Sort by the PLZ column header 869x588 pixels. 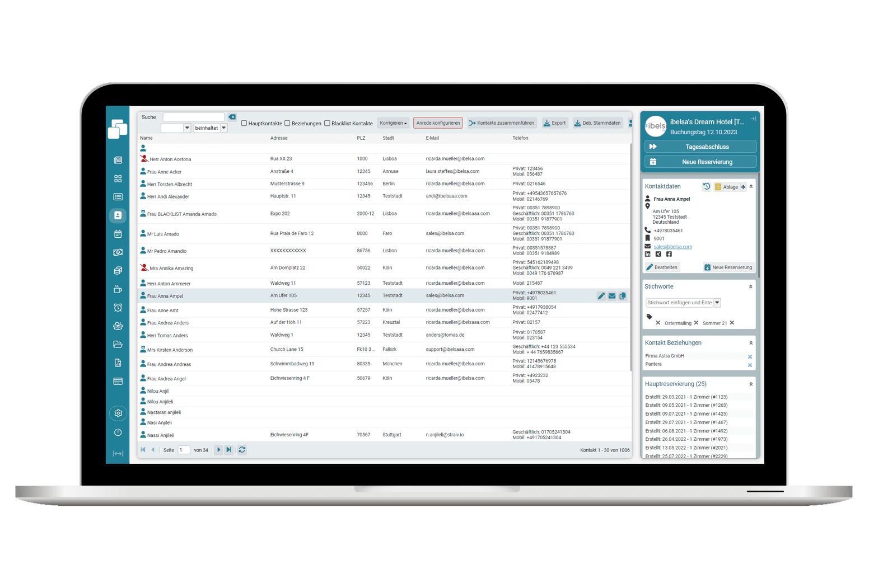(361, 138)
